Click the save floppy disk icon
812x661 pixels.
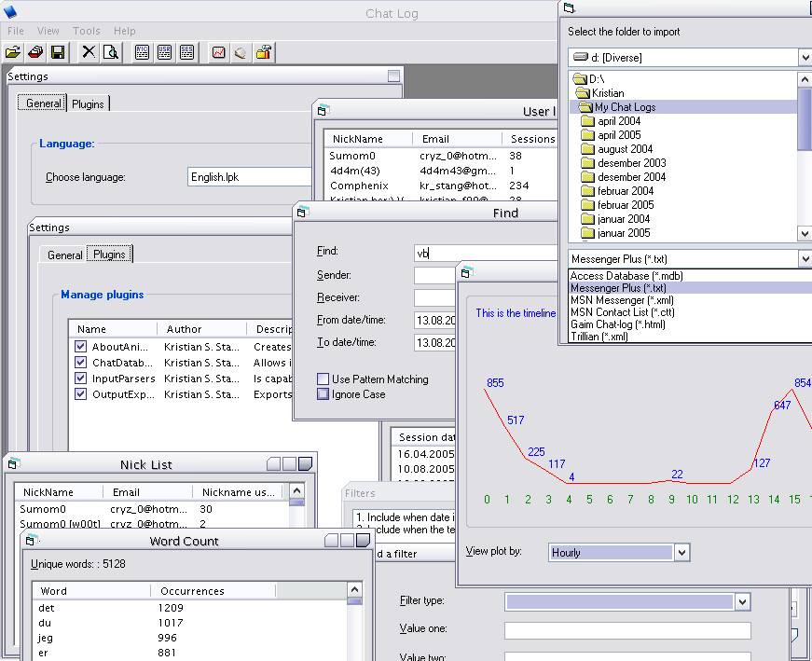(x=58, y=52)
